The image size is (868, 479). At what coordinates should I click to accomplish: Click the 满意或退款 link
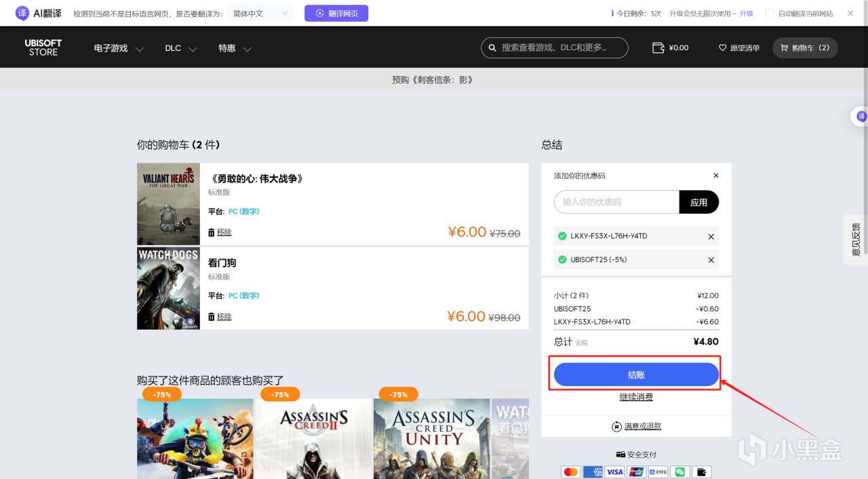(643, 427)
